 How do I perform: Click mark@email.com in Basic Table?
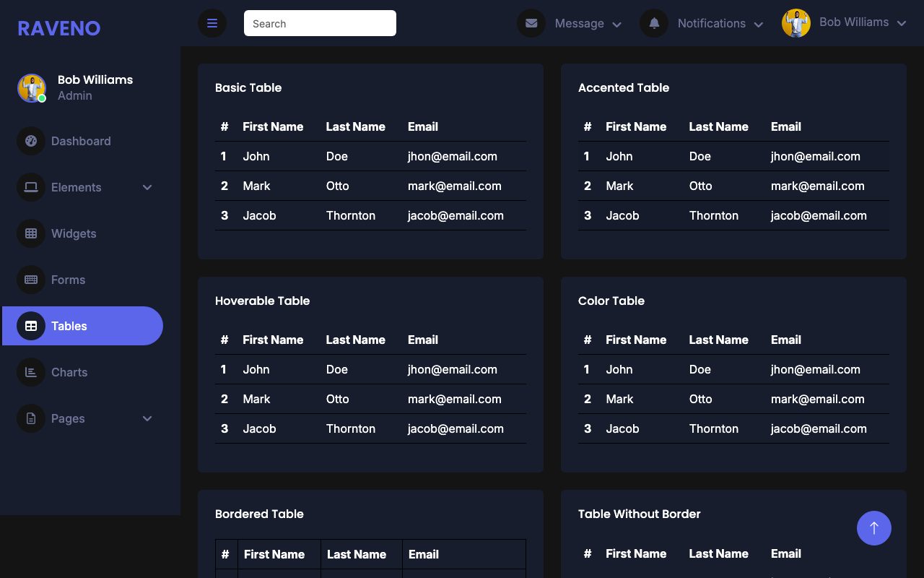455,186
